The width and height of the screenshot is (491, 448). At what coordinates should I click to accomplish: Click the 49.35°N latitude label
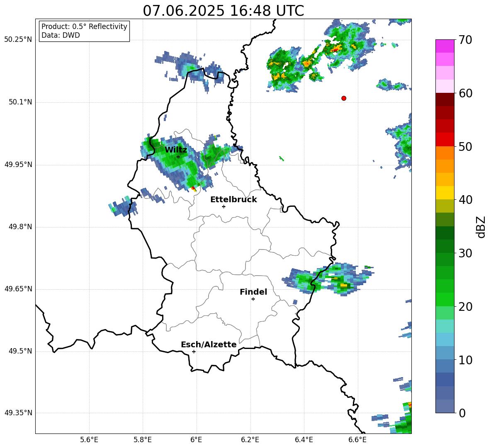pyautogui.click(x=18, y=413)
